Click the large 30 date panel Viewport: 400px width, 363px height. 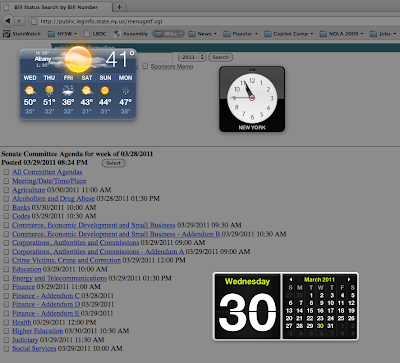[x=247, y=306]
